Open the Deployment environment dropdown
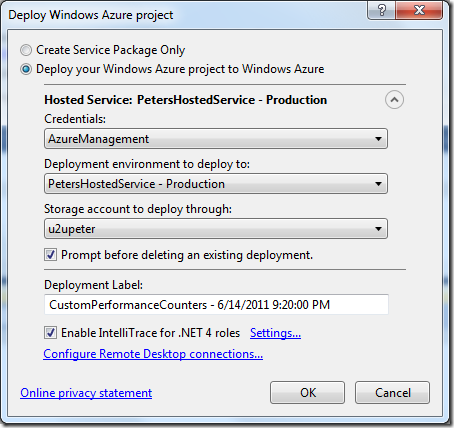The image size is (454, 428). pos(216,184)
